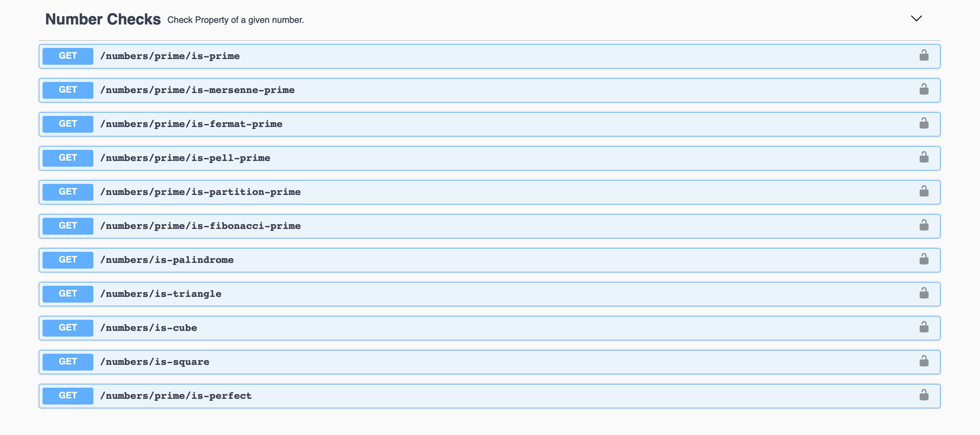Open authorization lock for is-mersenne-prime endpoint

(x=924, y=90)
